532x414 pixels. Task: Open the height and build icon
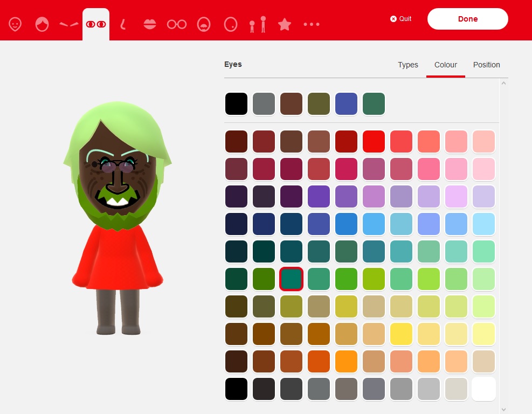258,24
